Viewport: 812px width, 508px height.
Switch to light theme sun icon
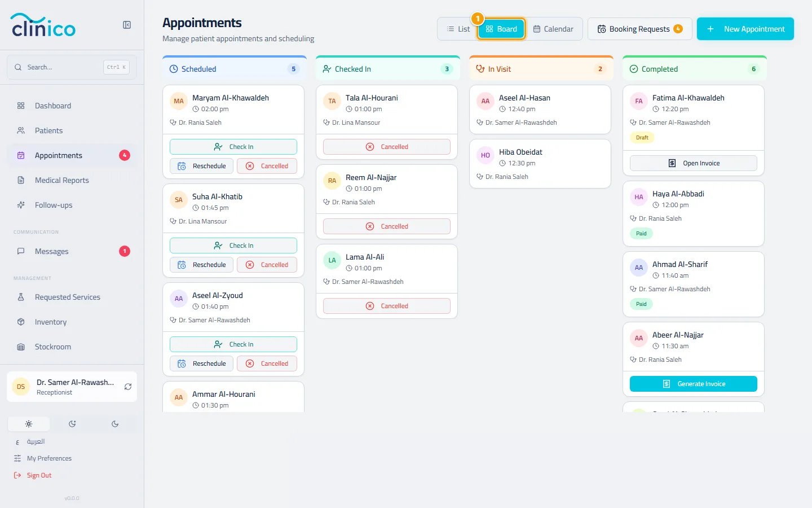tap(29, 424)
